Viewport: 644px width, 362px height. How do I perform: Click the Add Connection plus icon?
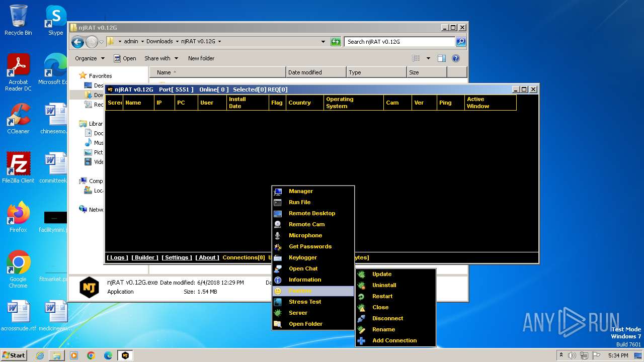tap(361, 340)
